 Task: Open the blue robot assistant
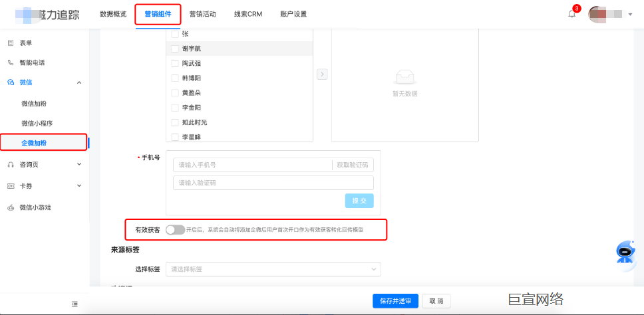pyautogui.click(x=625, y=253)
